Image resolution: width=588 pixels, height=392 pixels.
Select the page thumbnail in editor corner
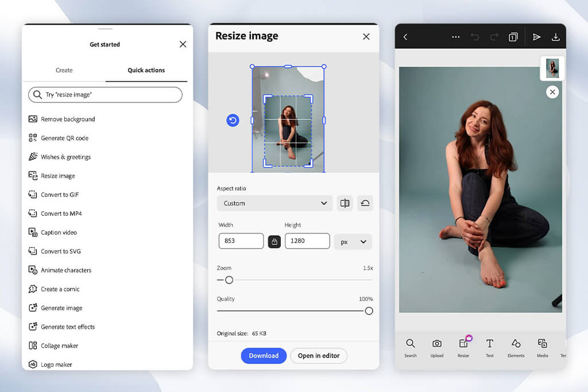tap(552, 68)
